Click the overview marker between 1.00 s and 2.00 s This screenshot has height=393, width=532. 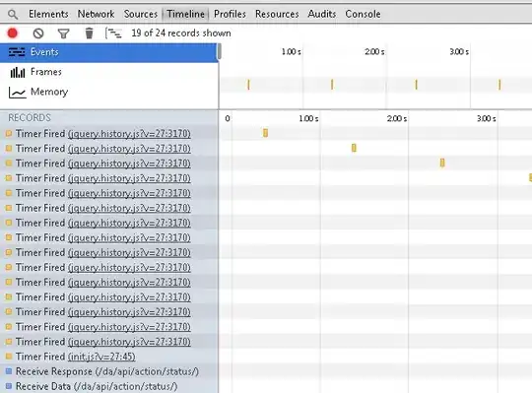pos(332,85)
